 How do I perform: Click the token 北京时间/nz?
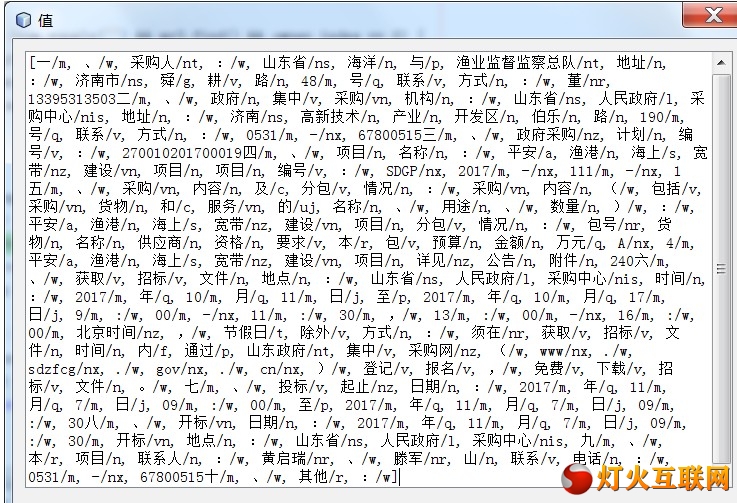click(x=120, y=333)
